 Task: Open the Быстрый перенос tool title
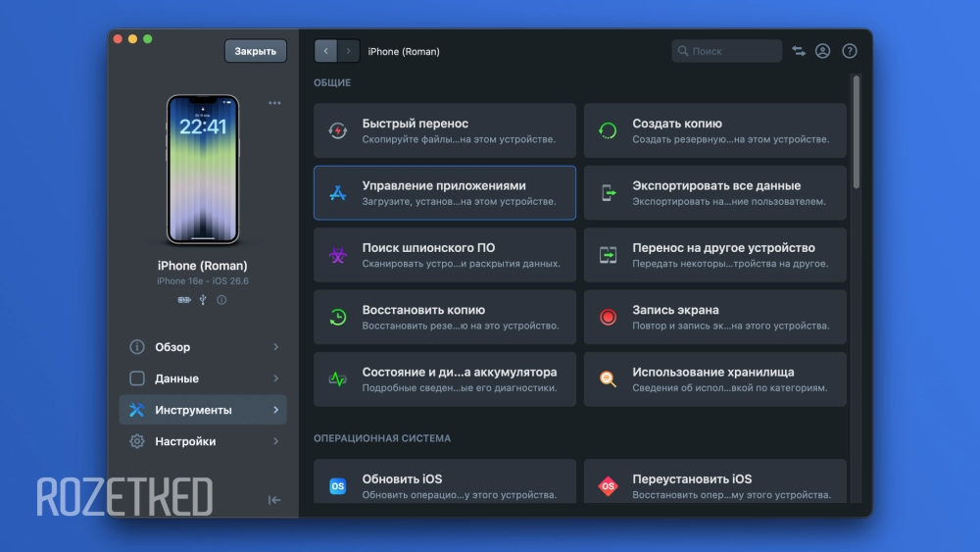pyautogui.click(x=415, y=124)
